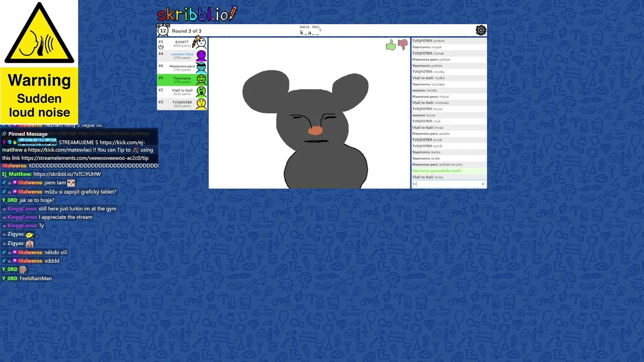Click chat message "Mawerovo pero: panda"
Screen dimensions: 644x362
(x=449, y=134)
